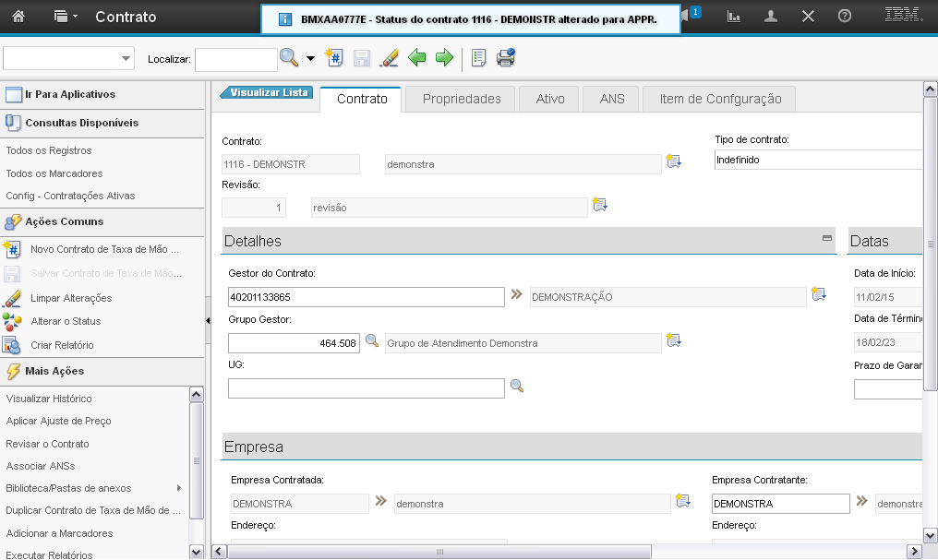Image resolution: width=938 pixels, height=560 pixels.
Task: Open long description for Gestor DEMONSTRAÇÃO field
Action: tap(818, 293)
